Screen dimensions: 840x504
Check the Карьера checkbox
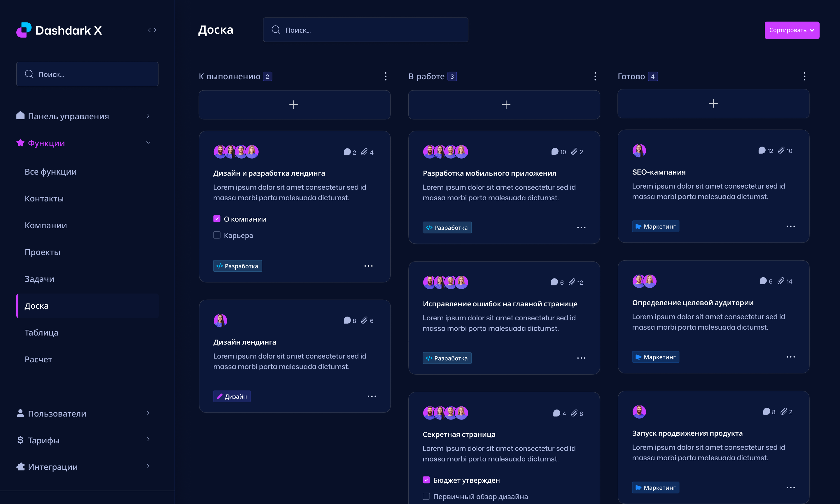(x=217, y=235)
